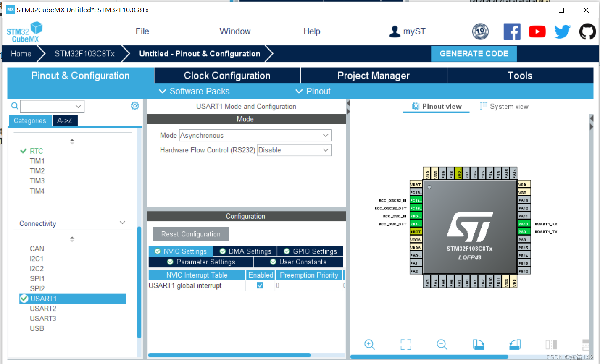The width and height of the screenshot is (600, 364).
Task: Click the search magnifier icon
Action: coord(15,106)
